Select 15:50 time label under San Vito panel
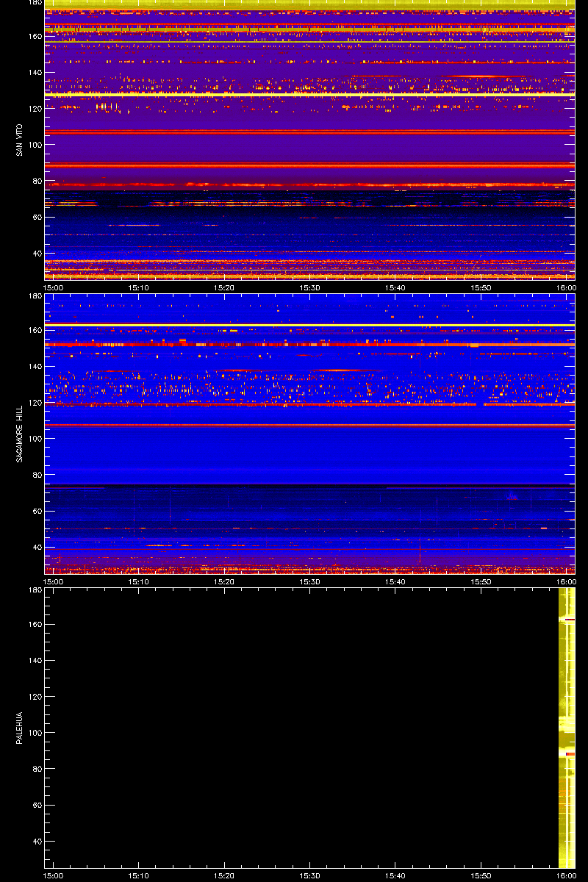The height and width of the screenshot is (882, 588). [x=481, y=287]
